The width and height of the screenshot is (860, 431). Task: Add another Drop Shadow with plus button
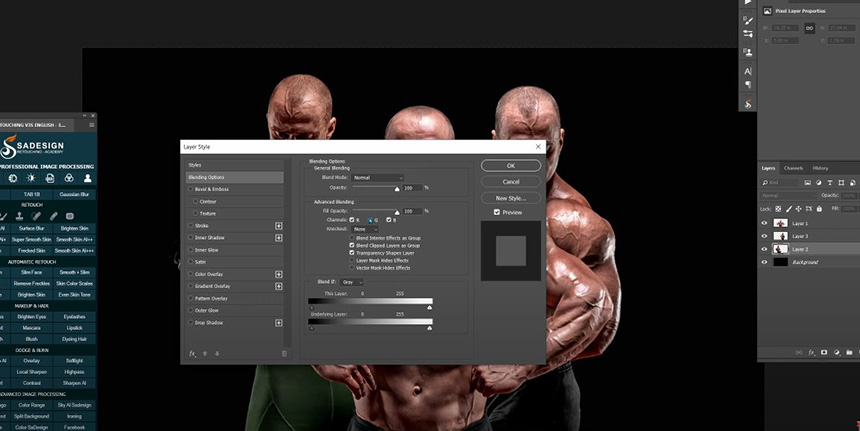pos(279,322)
